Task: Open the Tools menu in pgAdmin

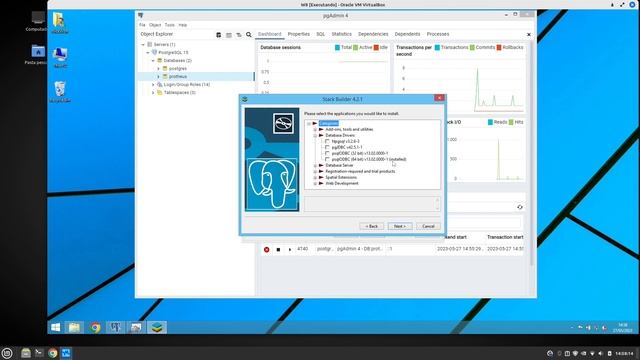Action: click(x=170, y=25)
